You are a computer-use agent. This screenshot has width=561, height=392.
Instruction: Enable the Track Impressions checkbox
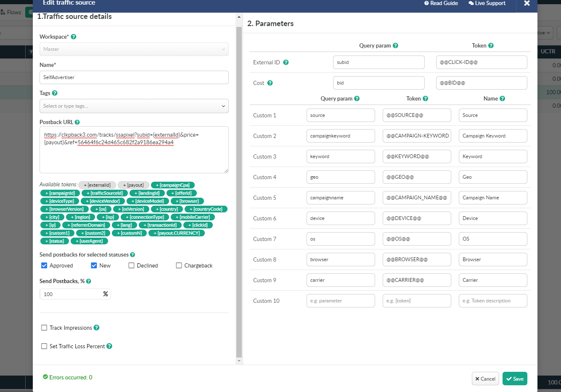coord(44,328)
